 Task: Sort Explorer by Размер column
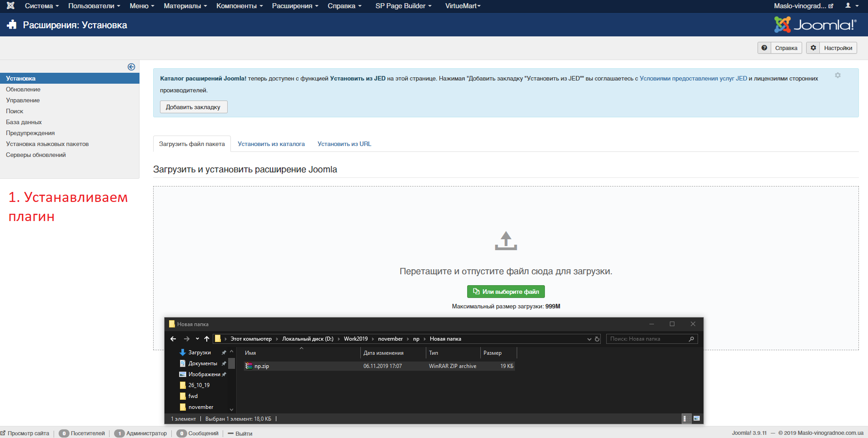[x=499, y=353]
